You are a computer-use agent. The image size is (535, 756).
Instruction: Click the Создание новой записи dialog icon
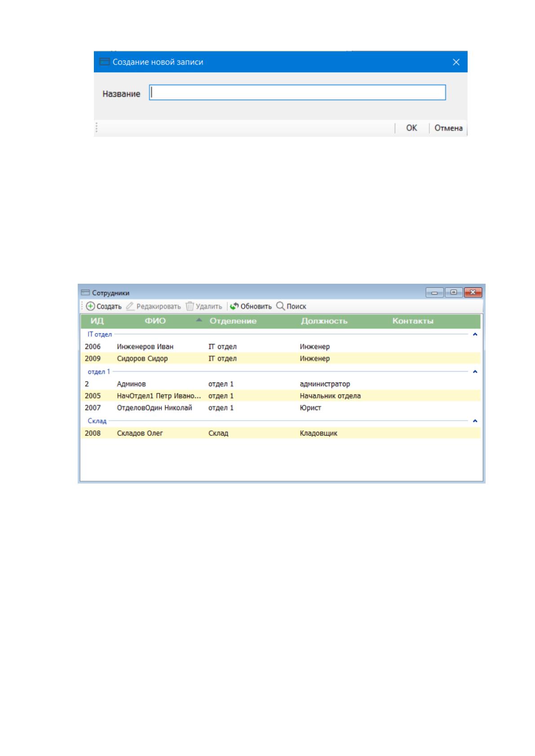(105, 62)
